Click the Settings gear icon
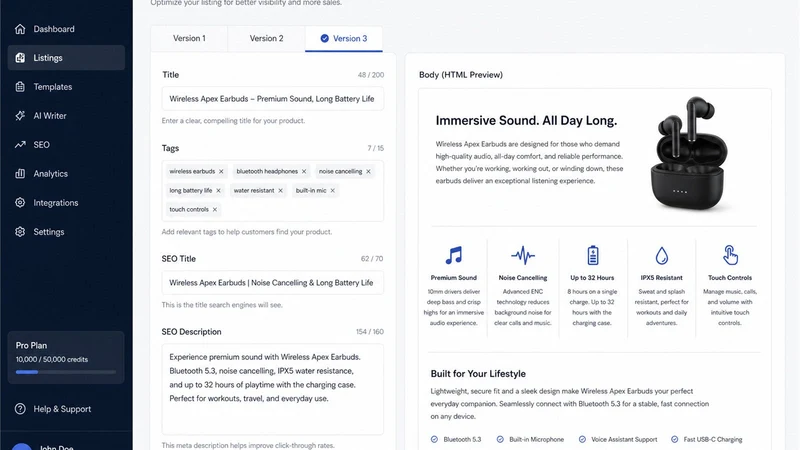800x450 pixels. 20,232
